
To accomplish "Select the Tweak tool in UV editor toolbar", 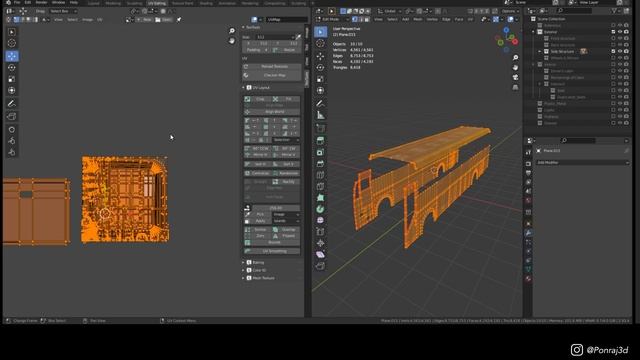I will click(12, 32).
